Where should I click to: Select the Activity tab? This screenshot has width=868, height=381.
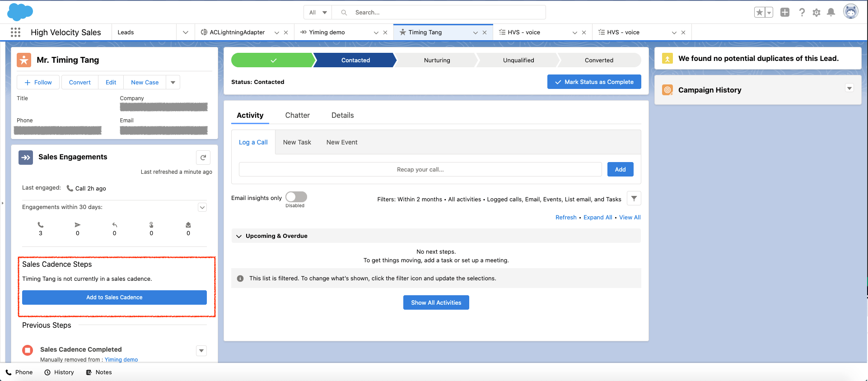250,116
